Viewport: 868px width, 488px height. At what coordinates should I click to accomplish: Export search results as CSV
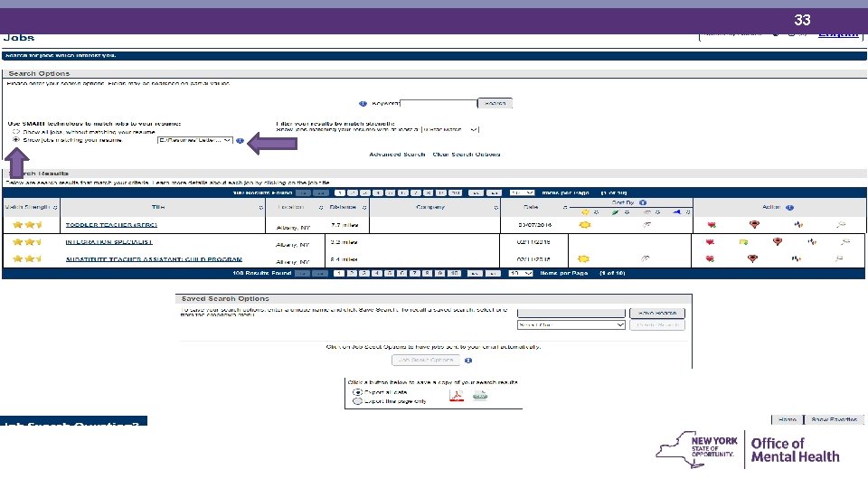tap(480, 395)
